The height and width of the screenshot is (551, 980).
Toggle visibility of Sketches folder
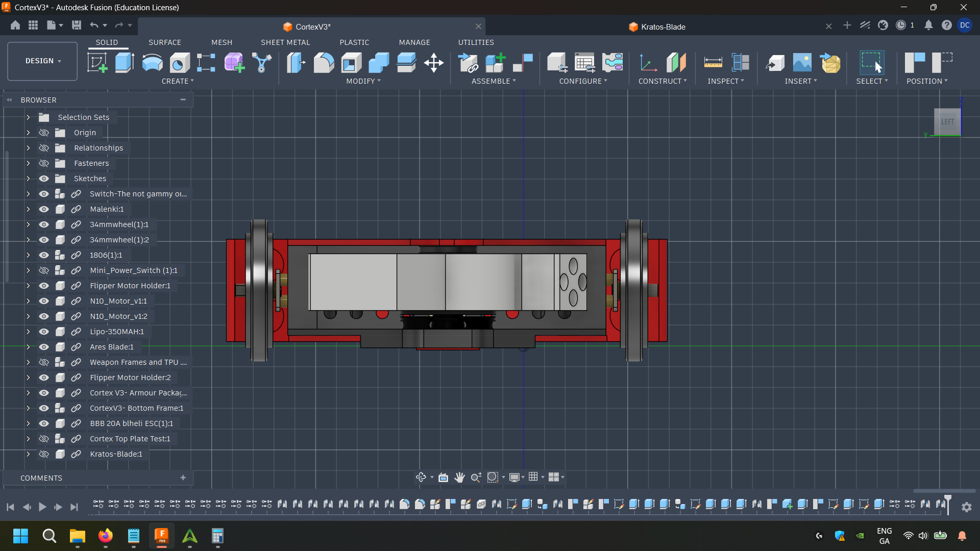click(44, 179)
